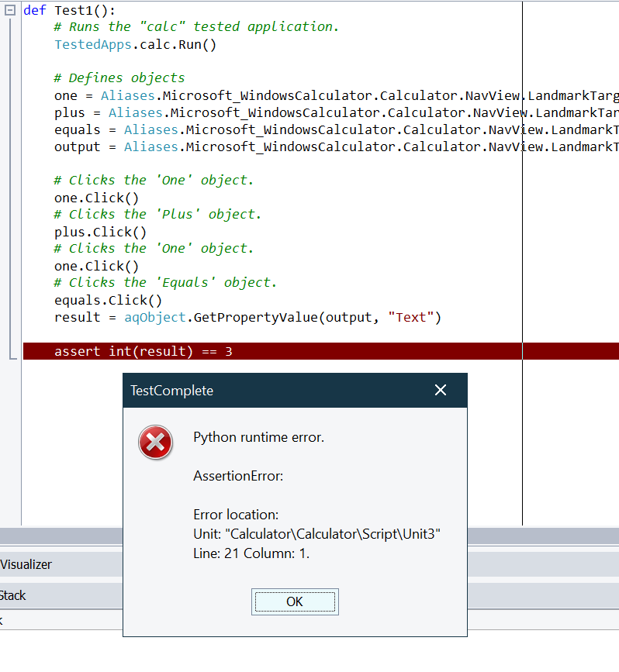Click the 'Line: 21 Column: 1.' text
This screenshot has width=619, height=672.
[251, 553]
